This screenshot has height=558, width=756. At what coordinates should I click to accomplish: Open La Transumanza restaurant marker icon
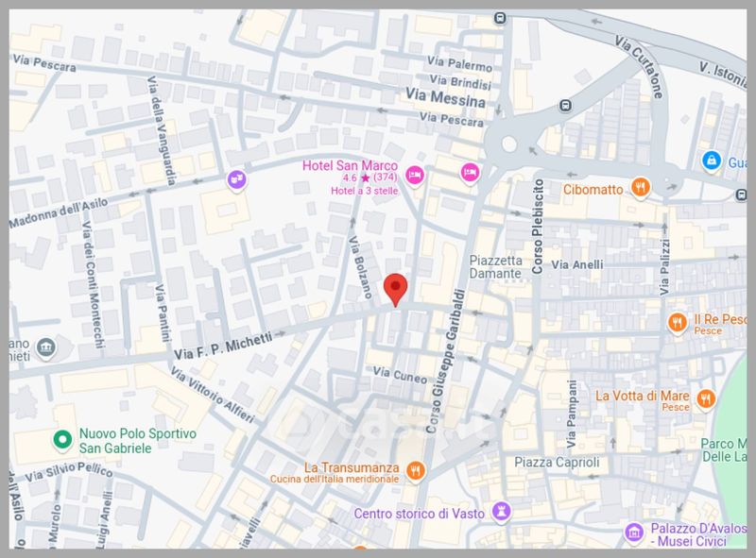tap(415, 471)
